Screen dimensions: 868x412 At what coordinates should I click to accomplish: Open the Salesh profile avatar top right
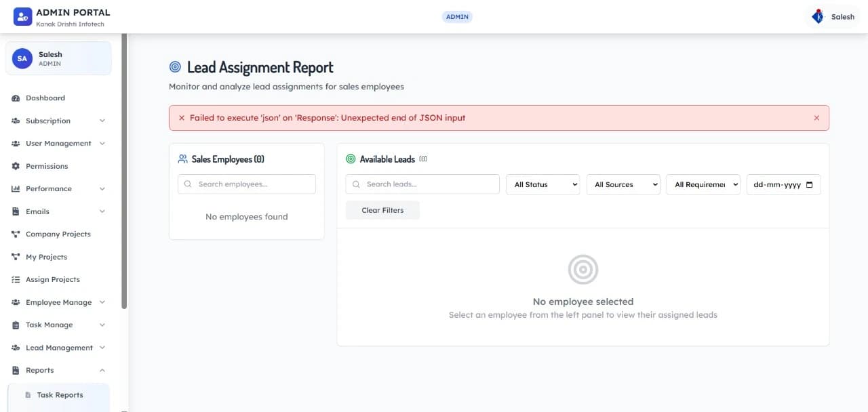[817, 16]
